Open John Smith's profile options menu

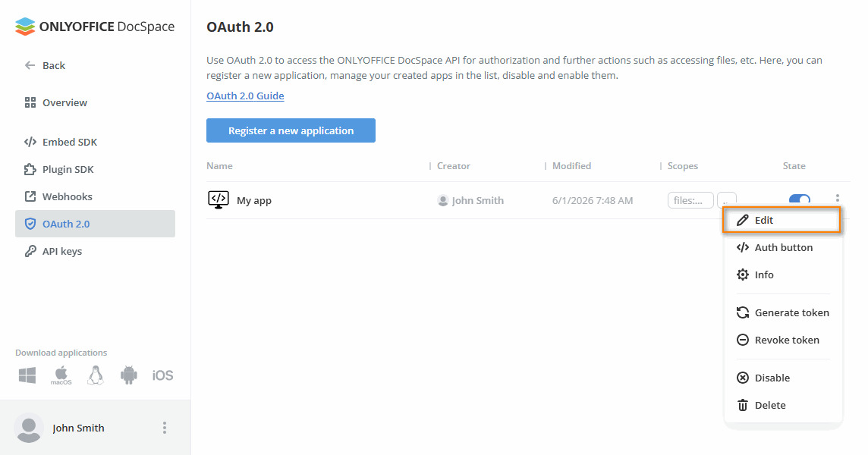click(165, 428)
